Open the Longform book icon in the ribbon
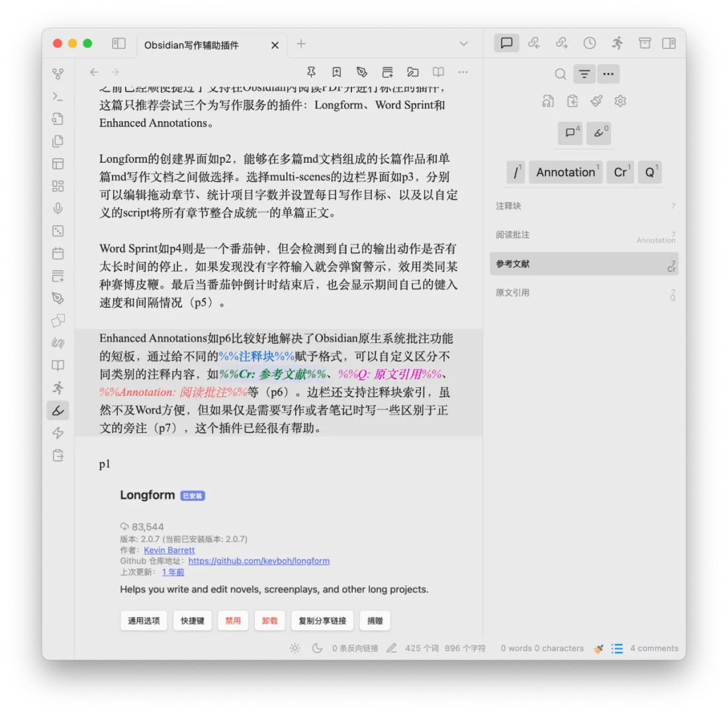Image resolution: width=728 pixels, height=715 pixels. [58, 365]
